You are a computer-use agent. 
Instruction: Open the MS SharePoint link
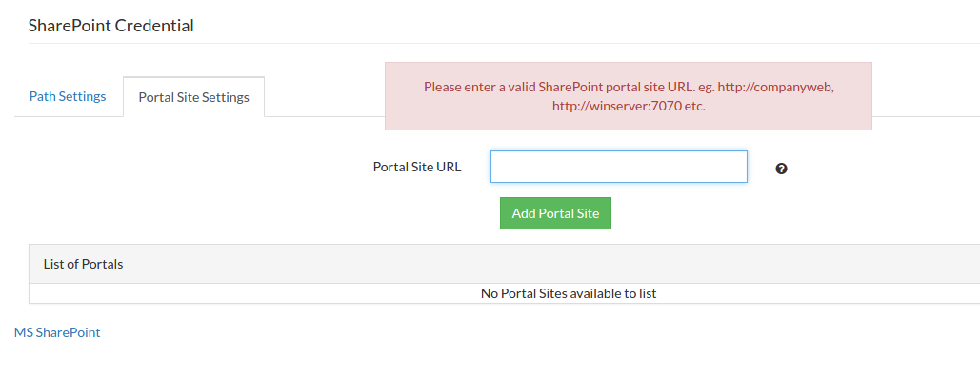pyautogui.click(x=57, y=332)
